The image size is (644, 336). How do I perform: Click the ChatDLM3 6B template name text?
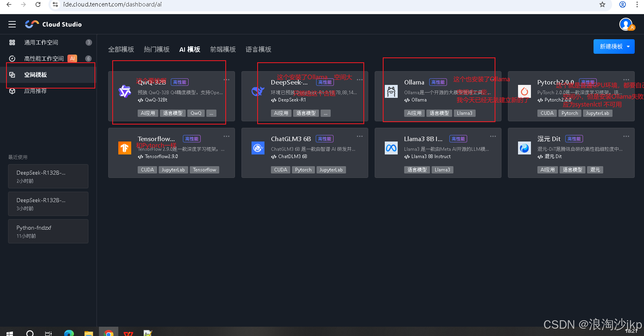point(292,156)
